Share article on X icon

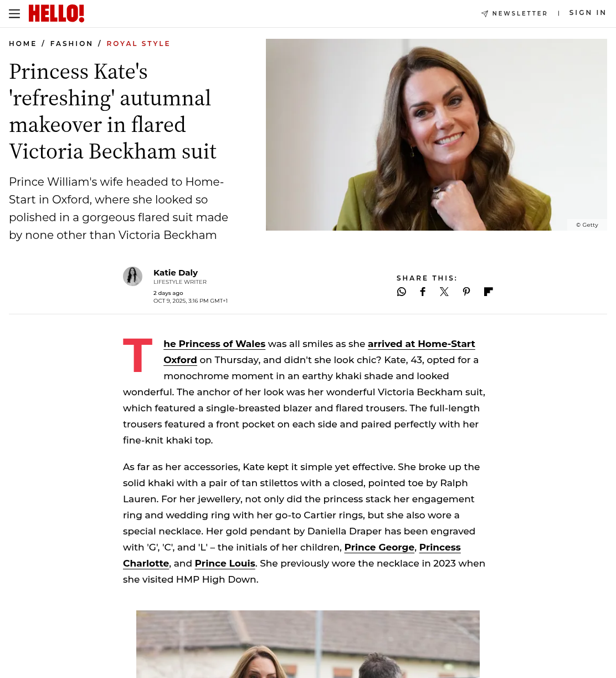click(x=444, y=292)
